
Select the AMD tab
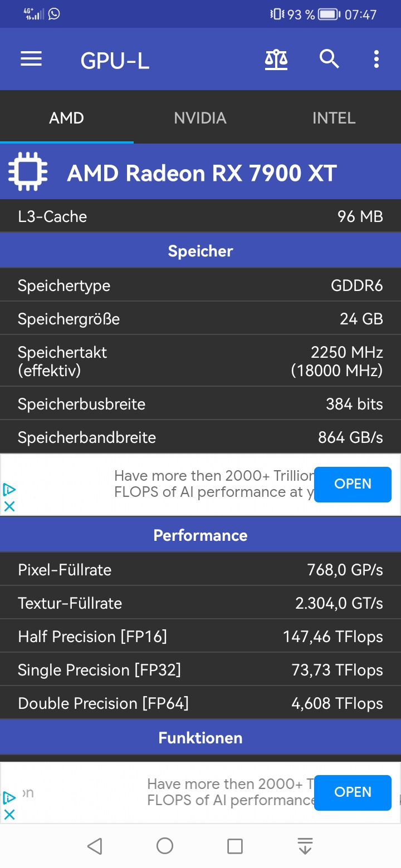click(x=66, y=118)
